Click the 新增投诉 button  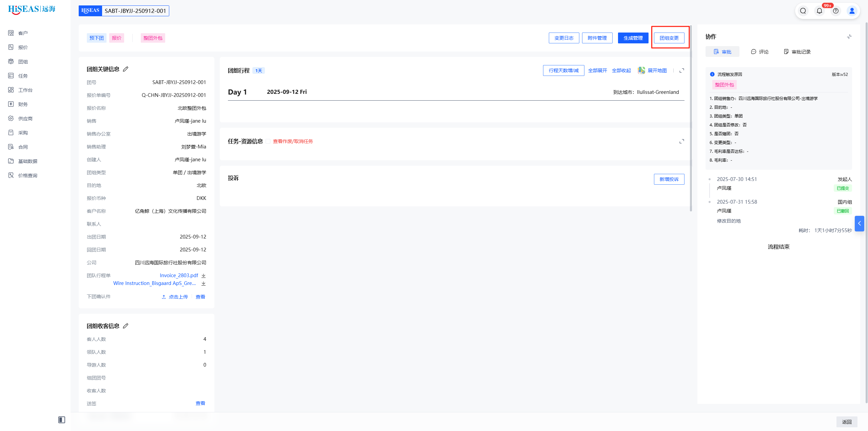669,179
